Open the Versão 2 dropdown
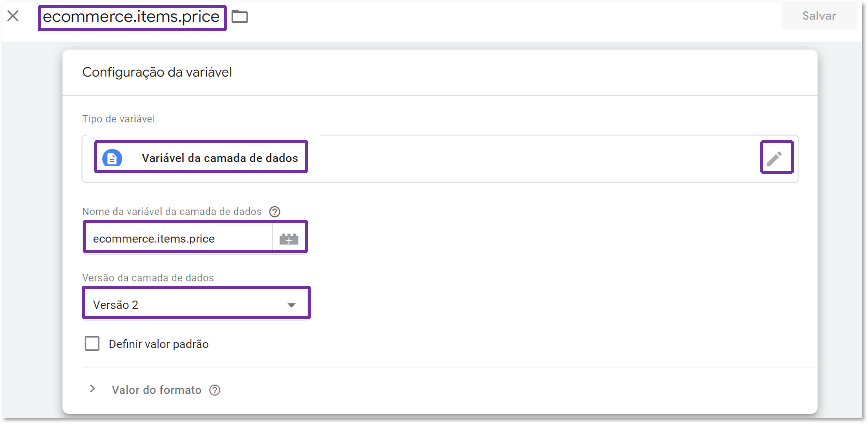This screenshot has width=868, height=424. coord(195,304)
